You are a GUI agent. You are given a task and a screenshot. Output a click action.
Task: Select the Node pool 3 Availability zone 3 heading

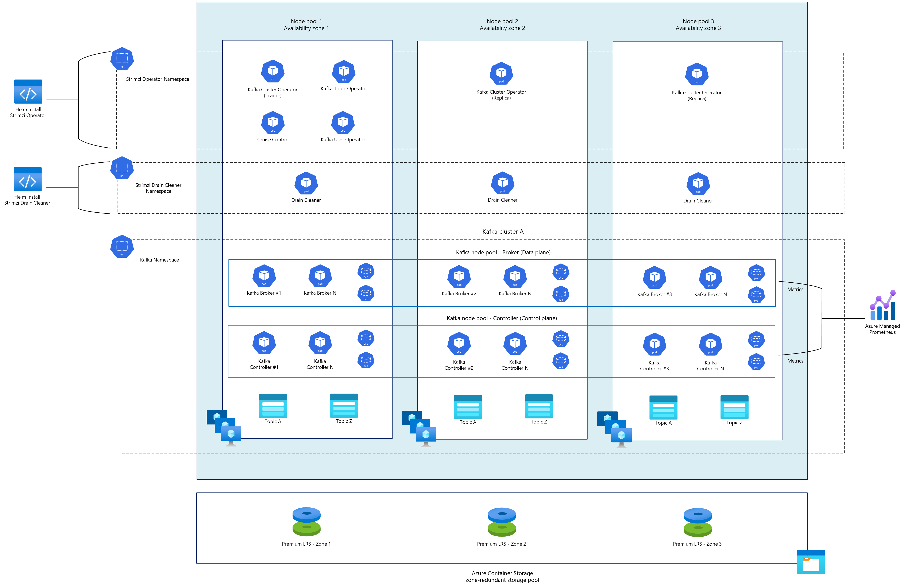(698, 25)
